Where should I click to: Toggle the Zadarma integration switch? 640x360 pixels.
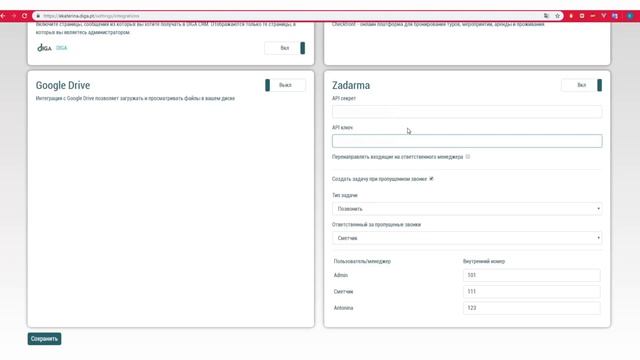(582, 85)
